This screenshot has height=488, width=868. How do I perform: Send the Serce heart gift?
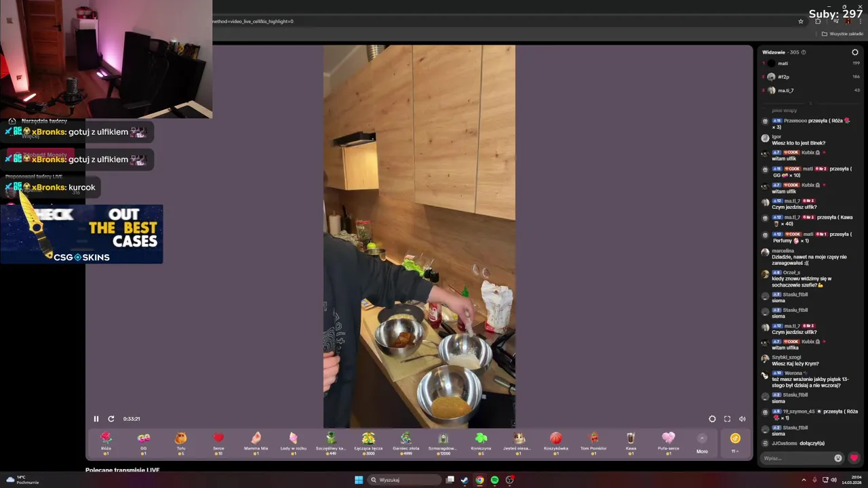(x=218, y=443)
